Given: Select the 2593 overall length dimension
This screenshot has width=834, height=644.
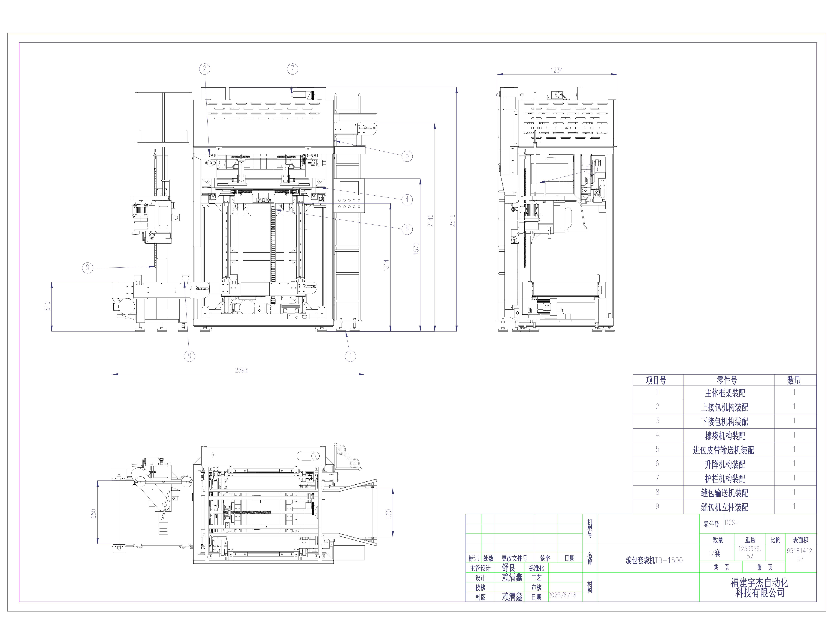Looking at the screenshot, I should coord(241,370).
